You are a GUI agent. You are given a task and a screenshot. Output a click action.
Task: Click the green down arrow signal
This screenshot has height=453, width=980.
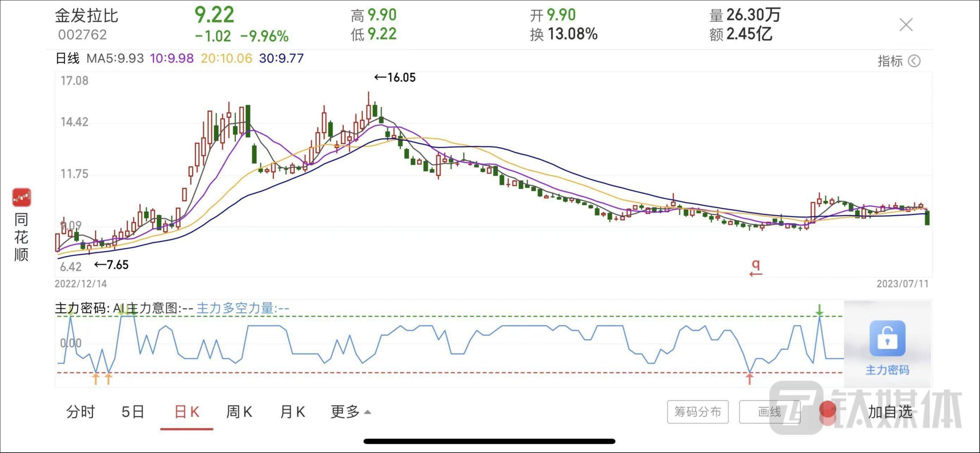point(819,310)
